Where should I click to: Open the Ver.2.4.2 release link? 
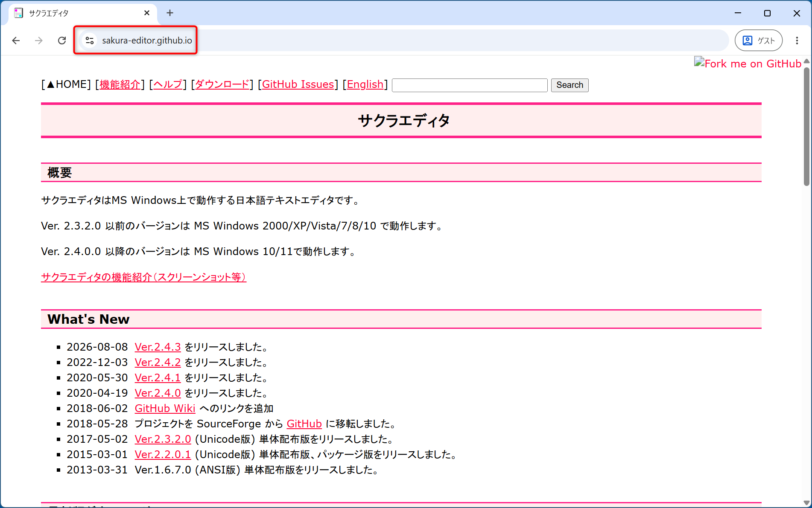pos(158,363)
